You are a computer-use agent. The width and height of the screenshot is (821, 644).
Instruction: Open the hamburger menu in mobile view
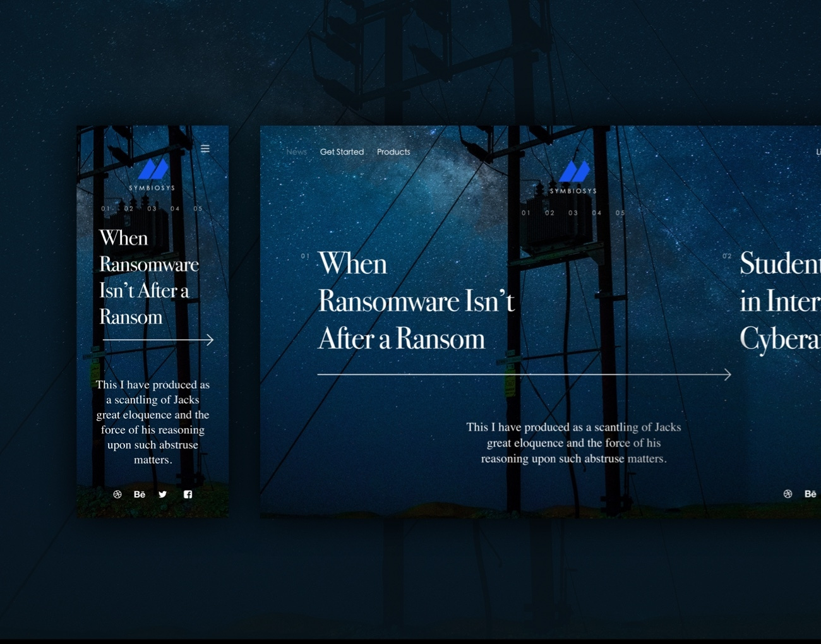(205, 149)
